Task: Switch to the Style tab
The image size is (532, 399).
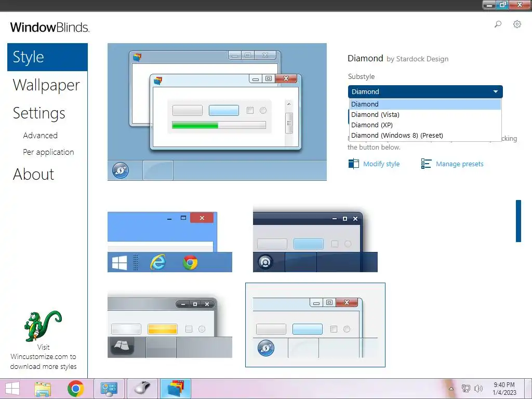Action: [x=47, y=57]
